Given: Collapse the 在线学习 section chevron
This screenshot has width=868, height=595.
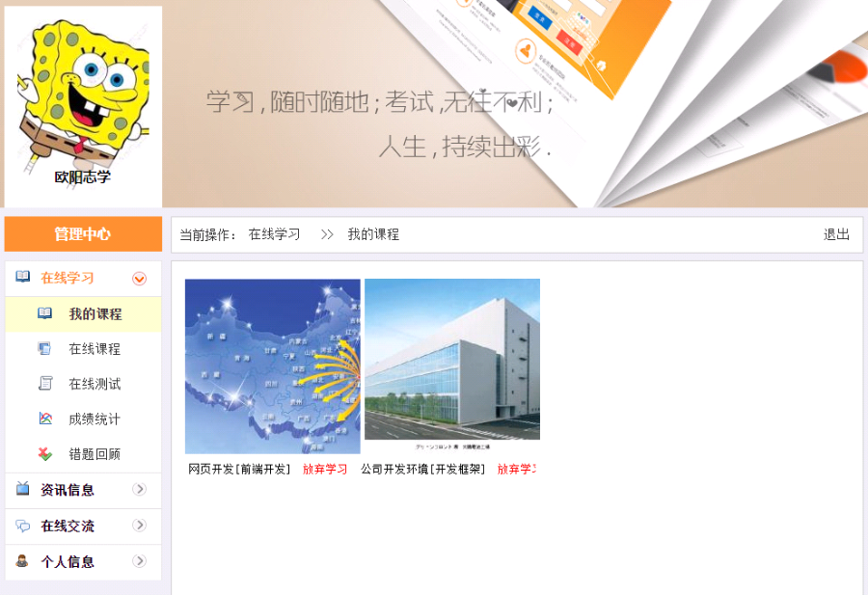Looking at the screenshot, I should (141, 279).
